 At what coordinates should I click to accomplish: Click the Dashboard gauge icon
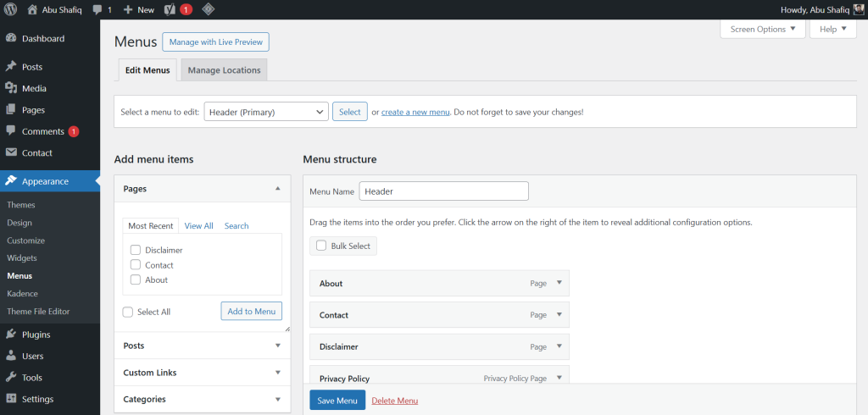coord(10,38)
